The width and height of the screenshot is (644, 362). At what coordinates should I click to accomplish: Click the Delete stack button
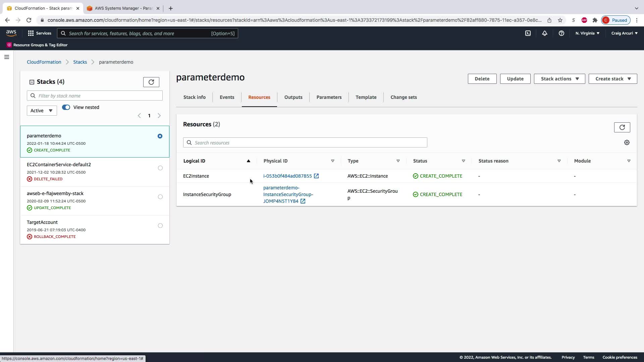point(482,79)
